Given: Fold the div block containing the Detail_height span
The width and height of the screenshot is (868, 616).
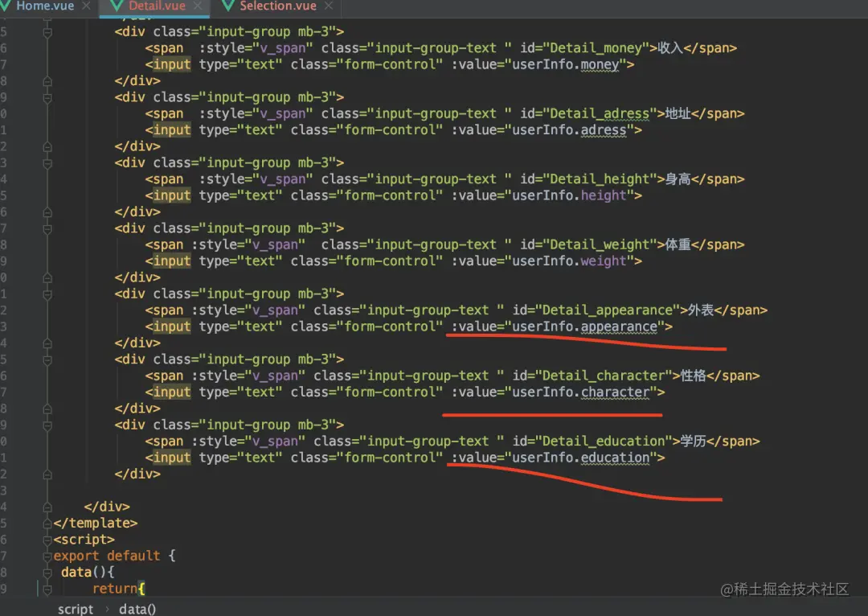Looking at the screenshot, I should (47, 163).
